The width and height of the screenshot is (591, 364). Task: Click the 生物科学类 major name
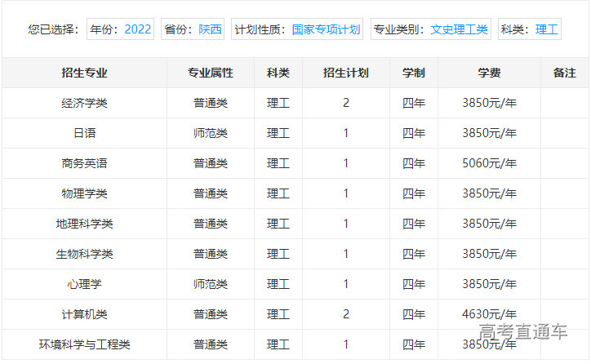(84, 254)
